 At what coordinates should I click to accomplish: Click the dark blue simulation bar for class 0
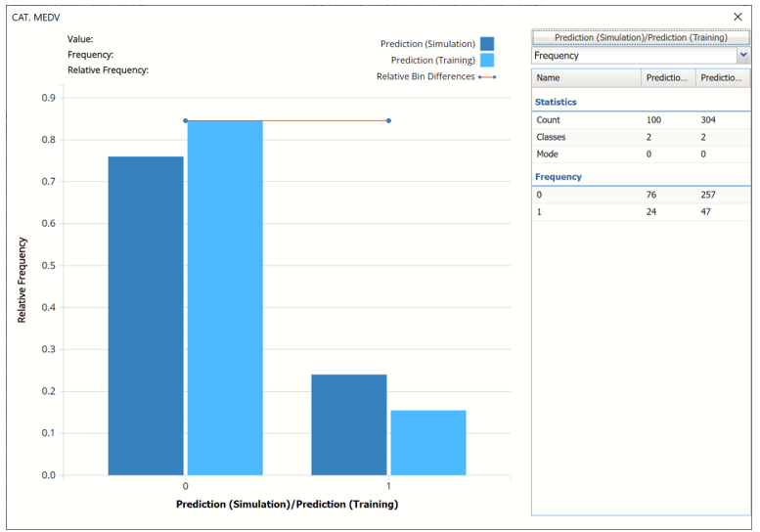point(146,315)
